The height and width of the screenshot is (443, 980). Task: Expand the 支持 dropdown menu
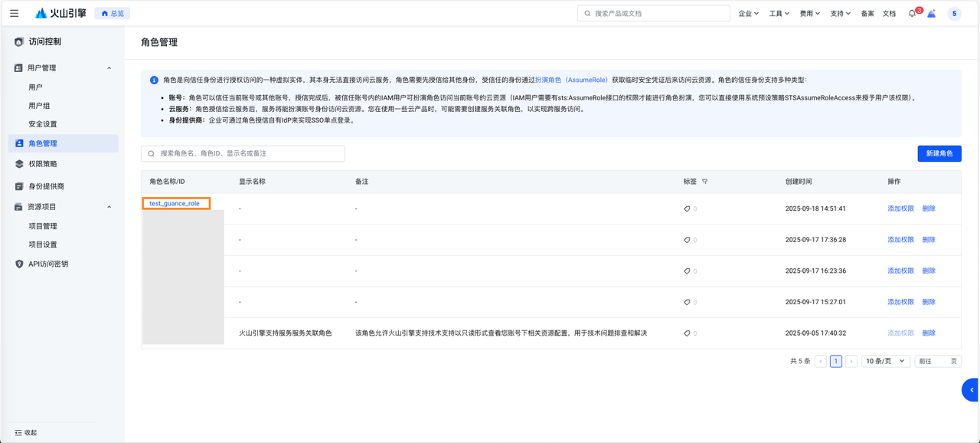(840, 14)
